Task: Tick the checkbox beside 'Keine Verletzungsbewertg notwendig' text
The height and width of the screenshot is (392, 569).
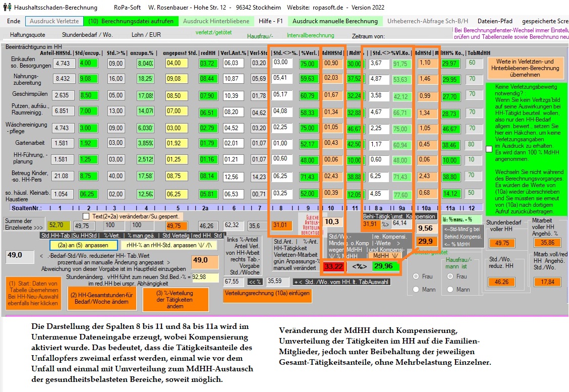Action: click(488, 149)
